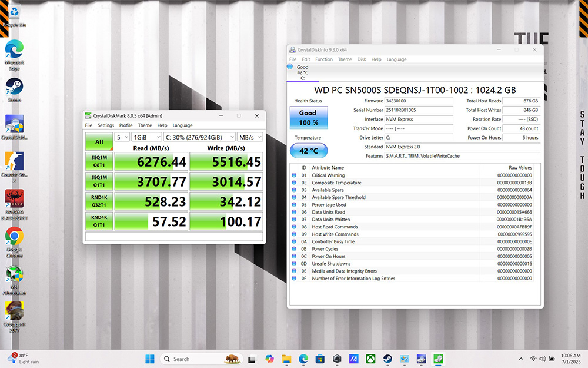Open the Microsoft Edge desktop shortcut
This screenshot has width=588, height=368.
[x=14, y=55]
